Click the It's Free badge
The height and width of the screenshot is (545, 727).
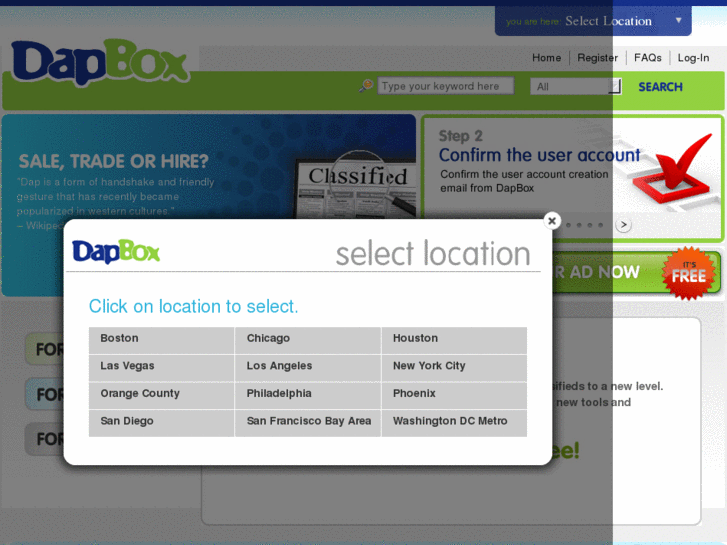pyautogui.click(x=689, y=273)
